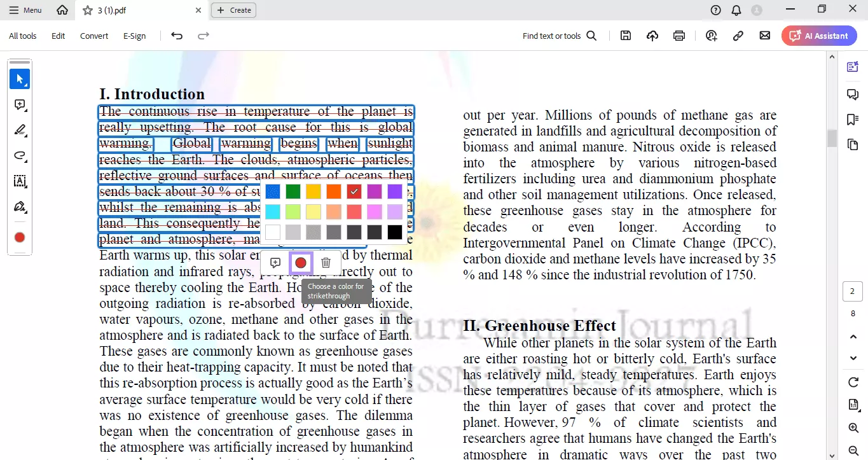Image resolution: width=868 pixels, height=460 pixels.
Task: Zoom in on the document
Action: 853,428
